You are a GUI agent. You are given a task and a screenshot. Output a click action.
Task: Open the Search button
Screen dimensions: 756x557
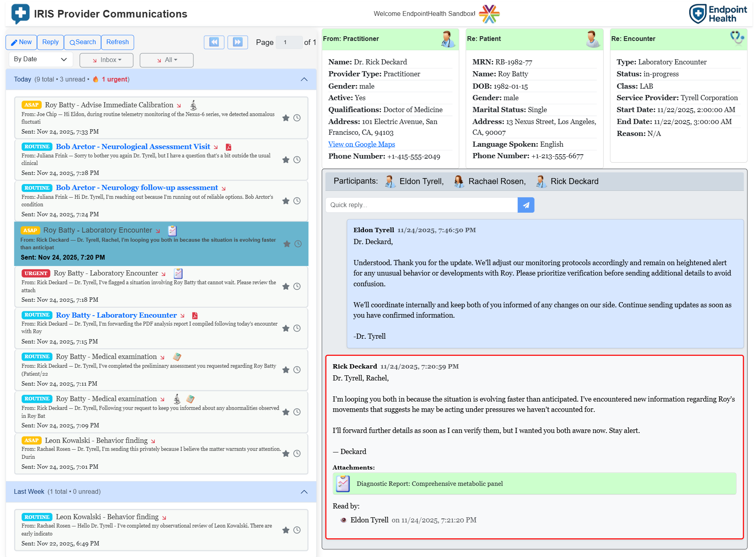tap(82, 42)
